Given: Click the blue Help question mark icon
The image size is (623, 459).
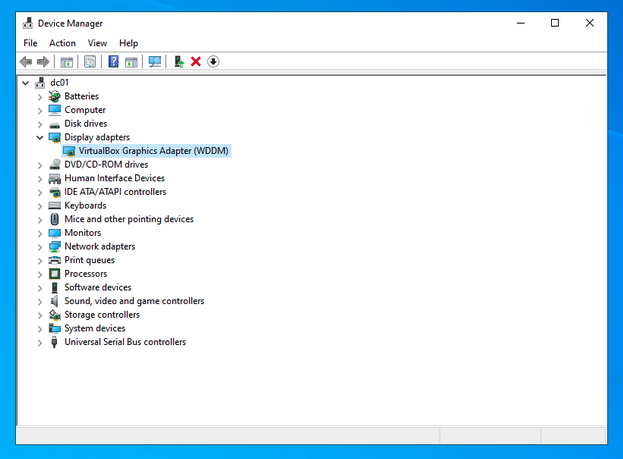Looking at the screenshot, I should [x=114, y=62].
